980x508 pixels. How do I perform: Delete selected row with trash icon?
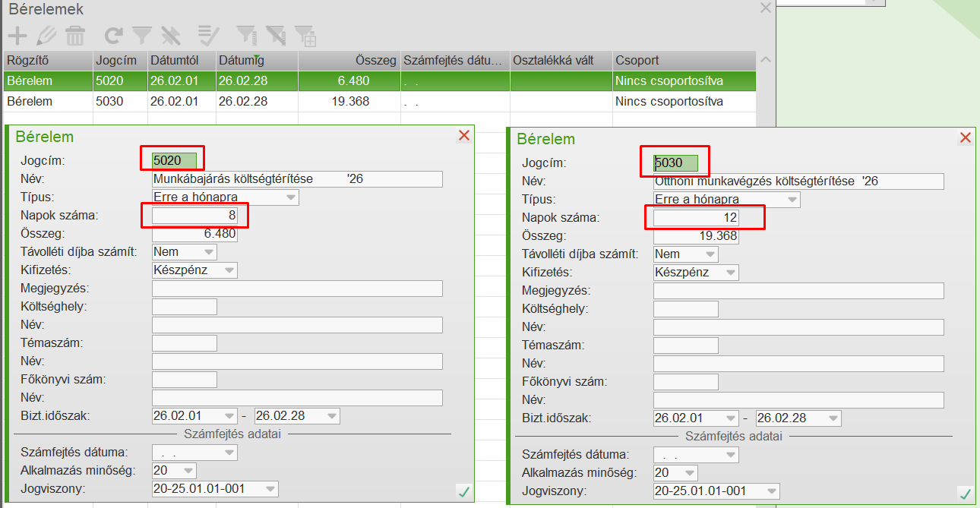(75, 35)
